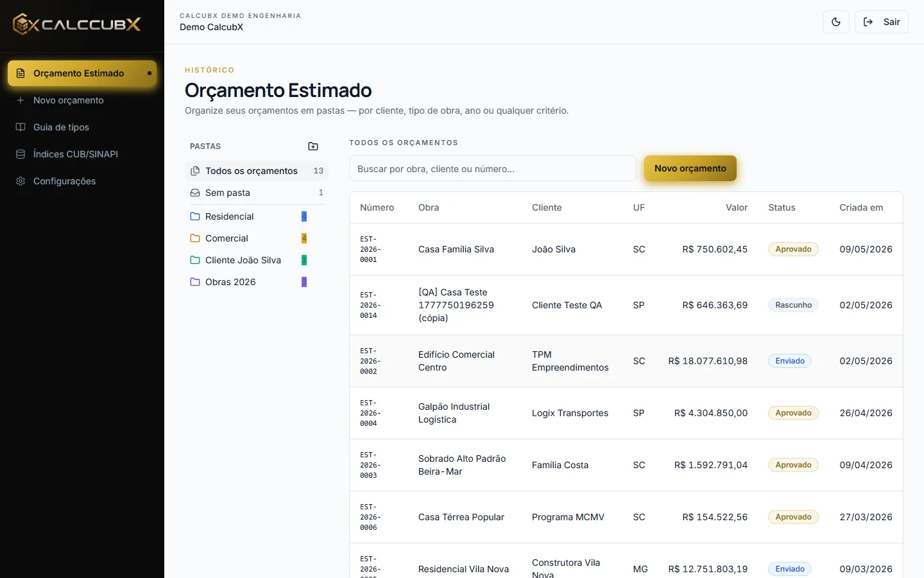Click the green Cliente João Silva folder icon
This screenshot has height=578, width=924.
(195, 260)
